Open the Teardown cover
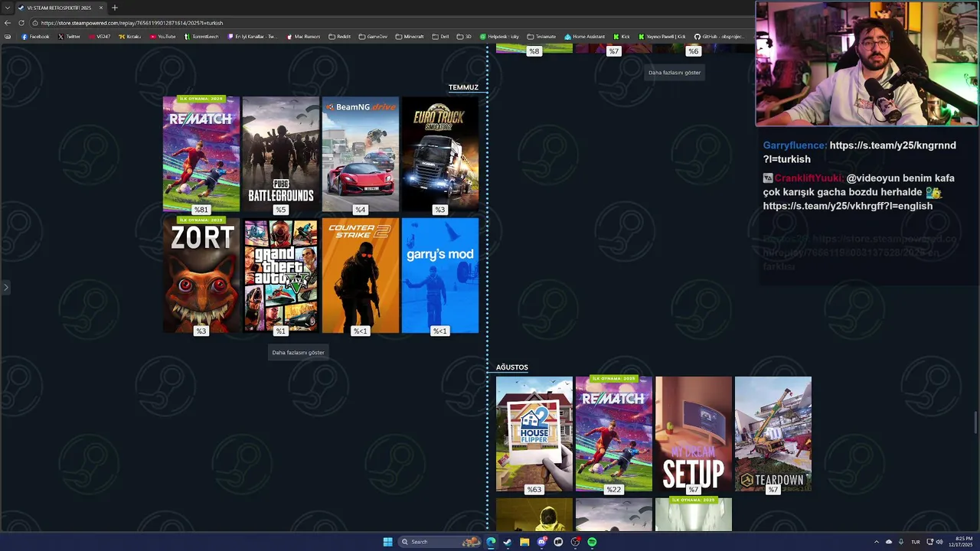980x551 pixels. 773,434
